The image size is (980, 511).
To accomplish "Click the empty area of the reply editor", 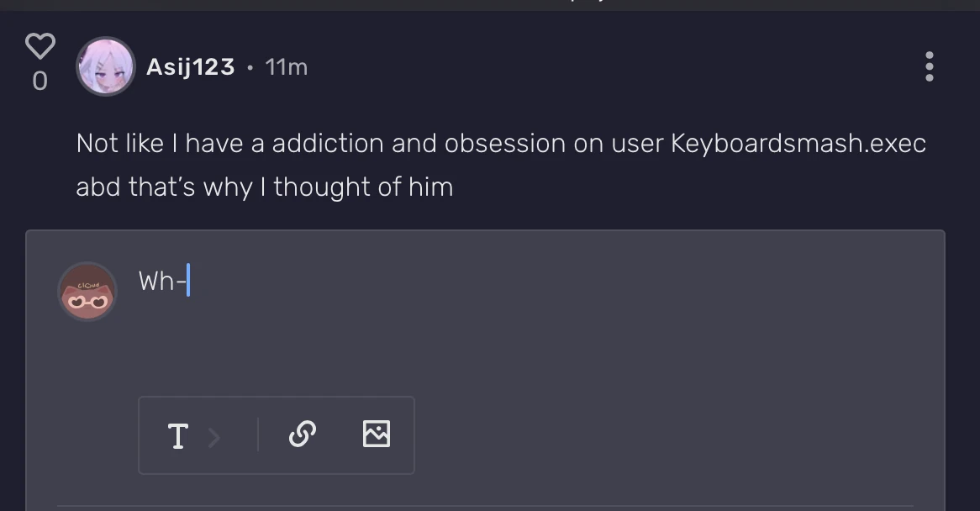I will [538, 345].
